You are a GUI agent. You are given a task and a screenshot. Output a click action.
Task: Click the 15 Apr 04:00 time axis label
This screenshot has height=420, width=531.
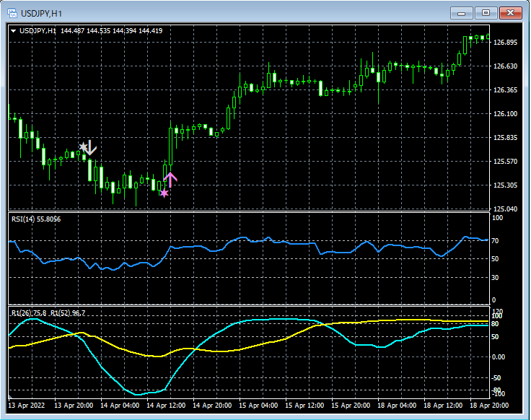pyautogui.click(x=257, y=406)
